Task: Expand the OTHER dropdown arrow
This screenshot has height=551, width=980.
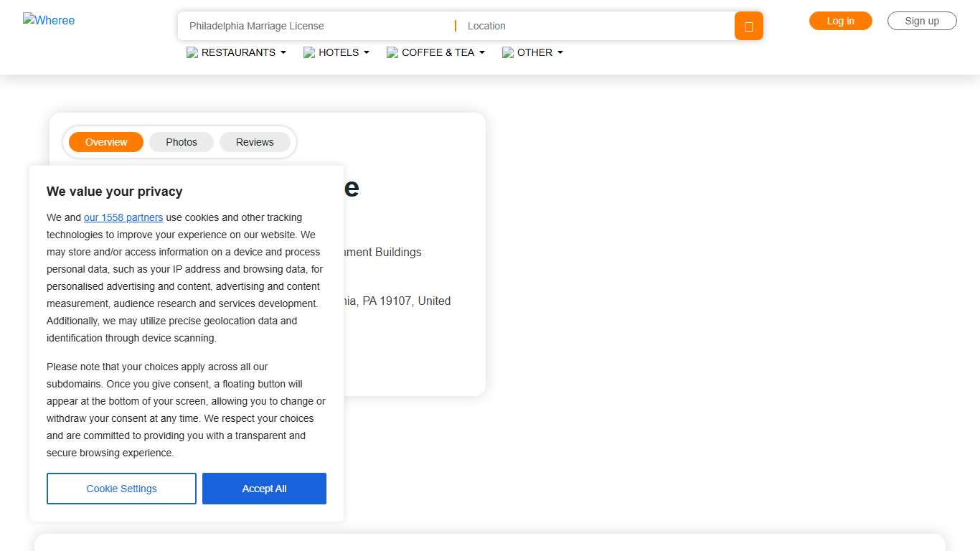Action: tap(560, 52)
